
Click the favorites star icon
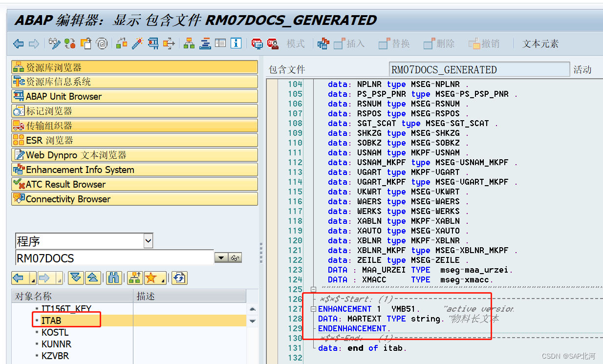coord(151,278)
